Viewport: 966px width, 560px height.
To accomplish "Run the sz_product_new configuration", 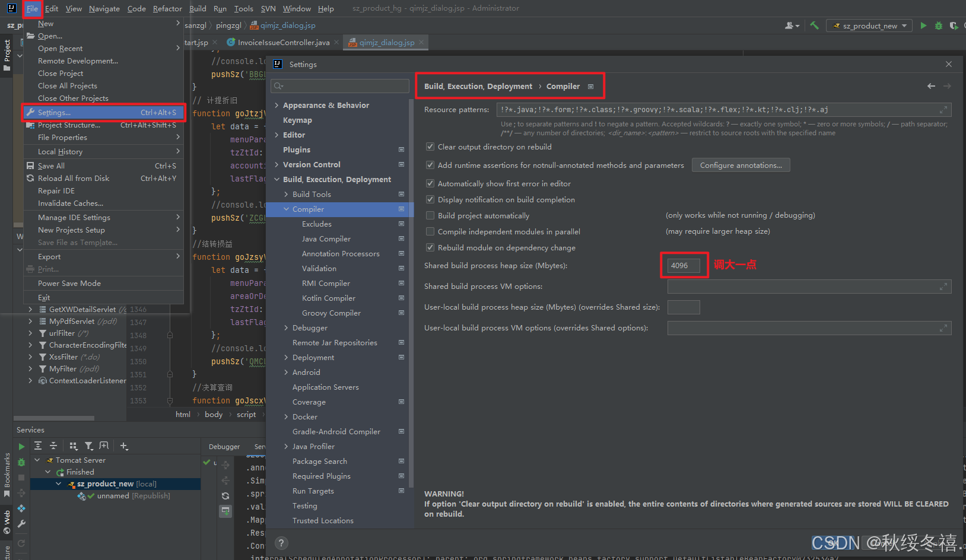I will pos(924,25).
